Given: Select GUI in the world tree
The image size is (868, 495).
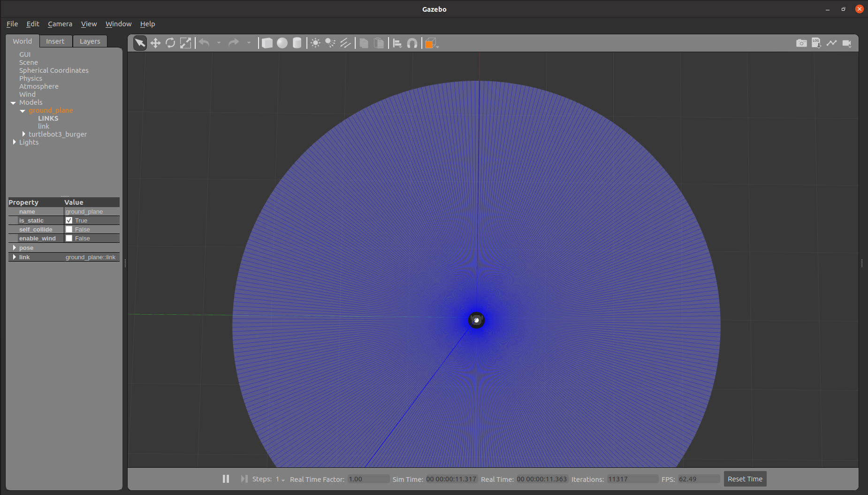Looking at the screenshot, I should (25, 54).
